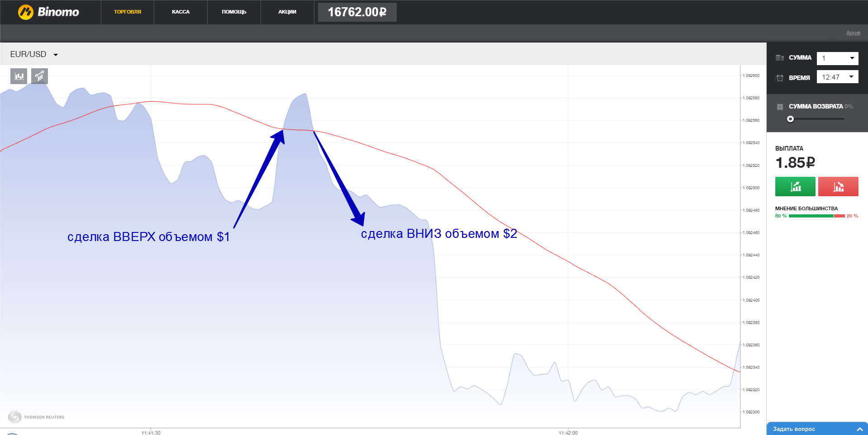Place a DOWN trade with red button
The width and height of the screenshot is (868, 435).
(x=838, y=186)
